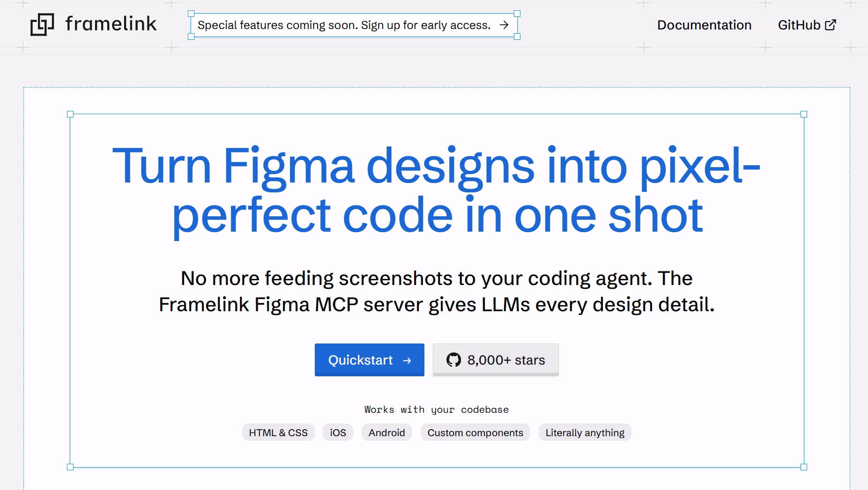868x490 pixels.
Task: Open the early access sign-up banner
Action: (354, 25)
